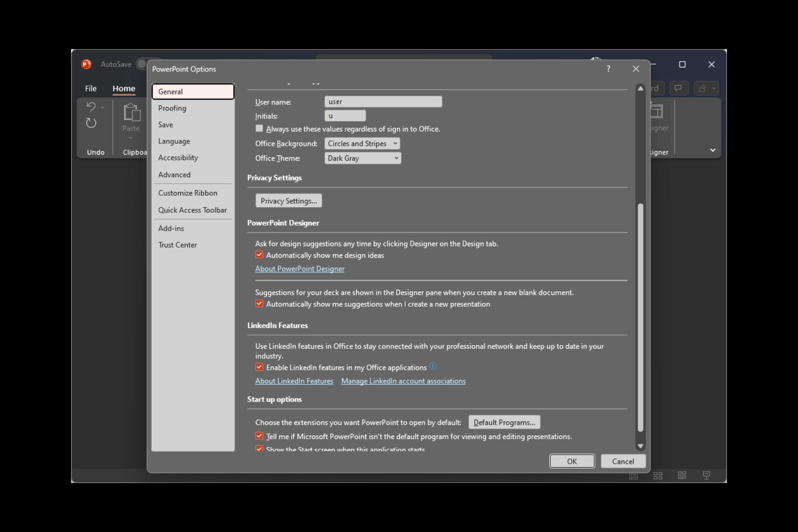Viewport: 798px width, 532px height.
Task: Open the File menu tab
Action: (x=91, y=88)
